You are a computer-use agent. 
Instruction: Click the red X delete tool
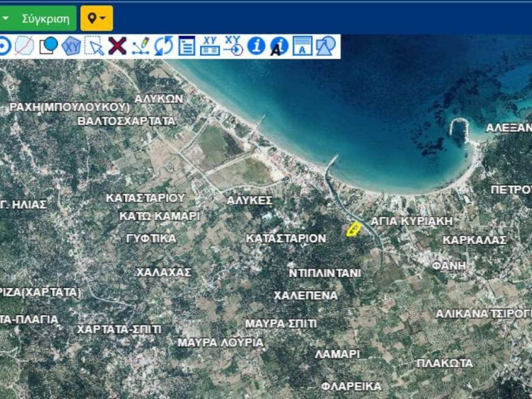[117, 46]
